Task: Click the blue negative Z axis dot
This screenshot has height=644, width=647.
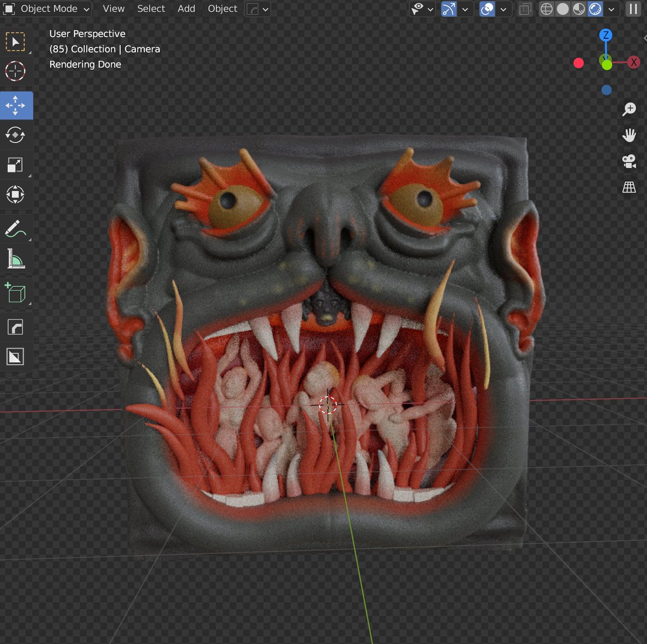Action: pos(607,90)
